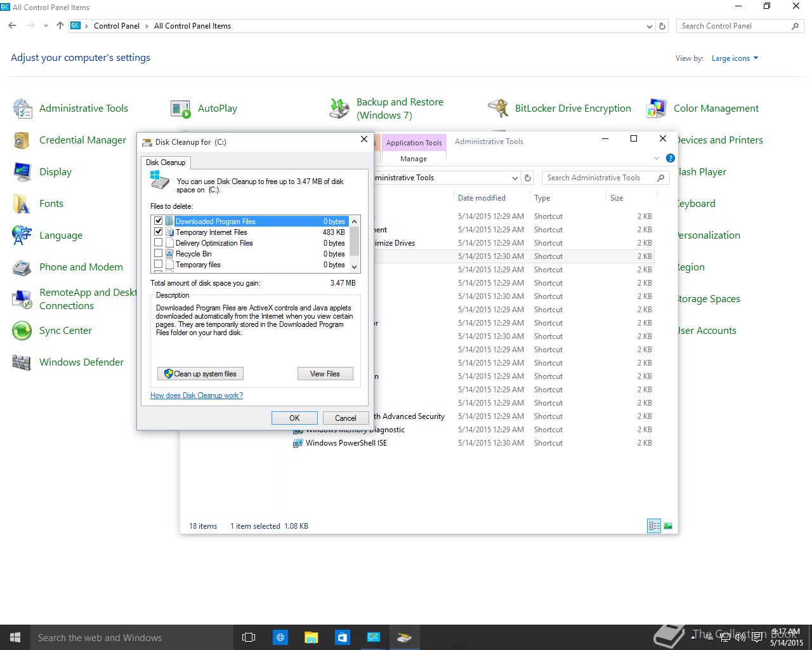Check Delivery Optimization Files
Image resolution: width=812 pixels, height=650 pixels.
[x=159, y=242]
